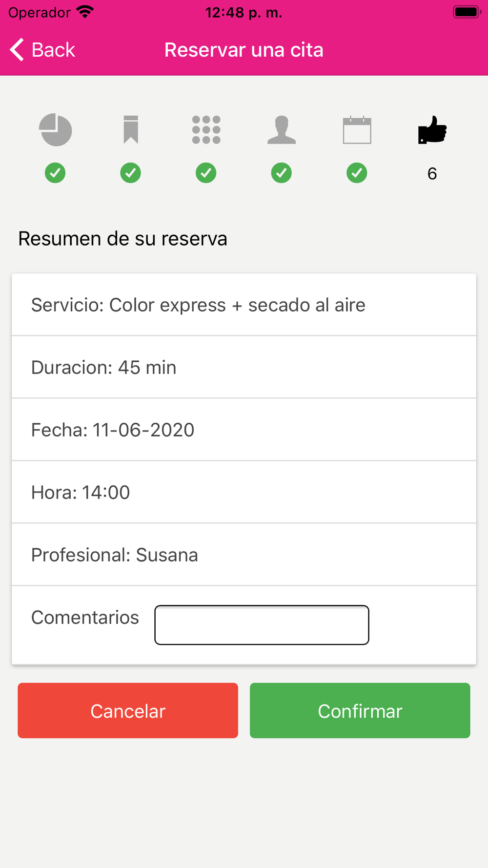
Task: Tap the step number 6 label
Action: point(432,174)
